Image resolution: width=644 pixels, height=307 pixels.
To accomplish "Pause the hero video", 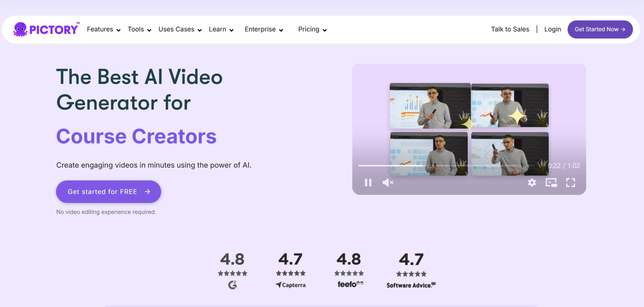I will pyautogui.click(x=368, y=183).
